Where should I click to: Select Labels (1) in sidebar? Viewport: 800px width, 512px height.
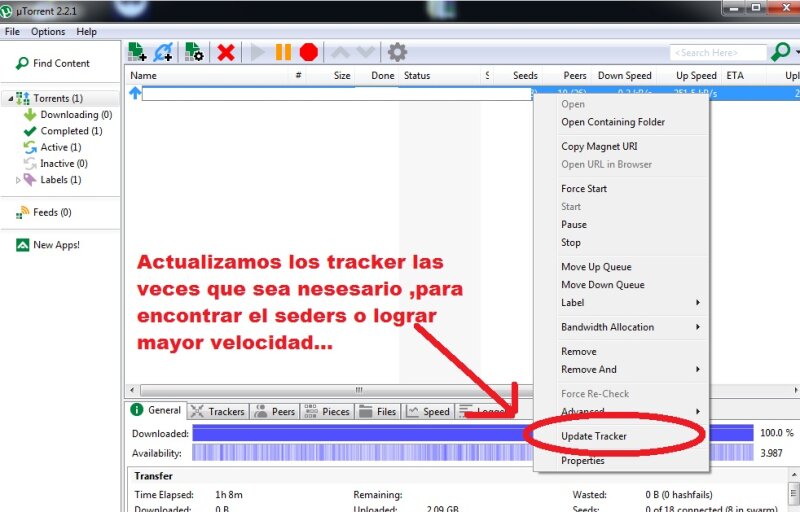61,180
